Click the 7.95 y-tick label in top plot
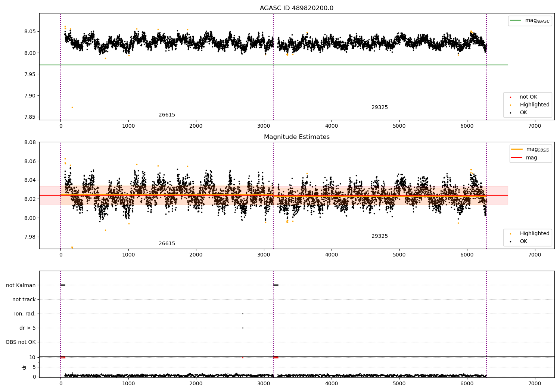 [31, 74]
